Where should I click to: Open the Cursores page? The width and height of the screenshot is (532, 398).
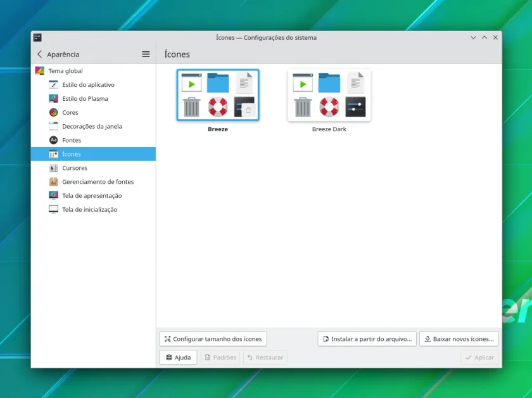pyautogui.click(x=93, y=168)
